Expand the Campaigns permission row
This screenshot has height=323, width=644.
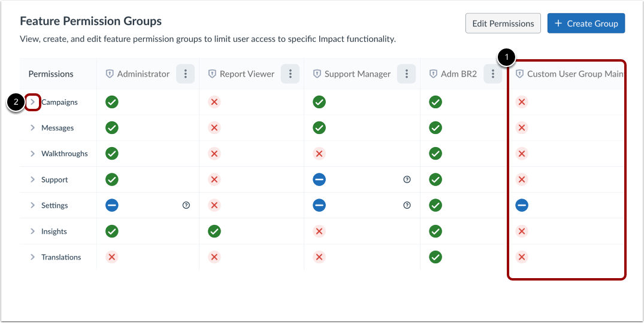(33, 102)
